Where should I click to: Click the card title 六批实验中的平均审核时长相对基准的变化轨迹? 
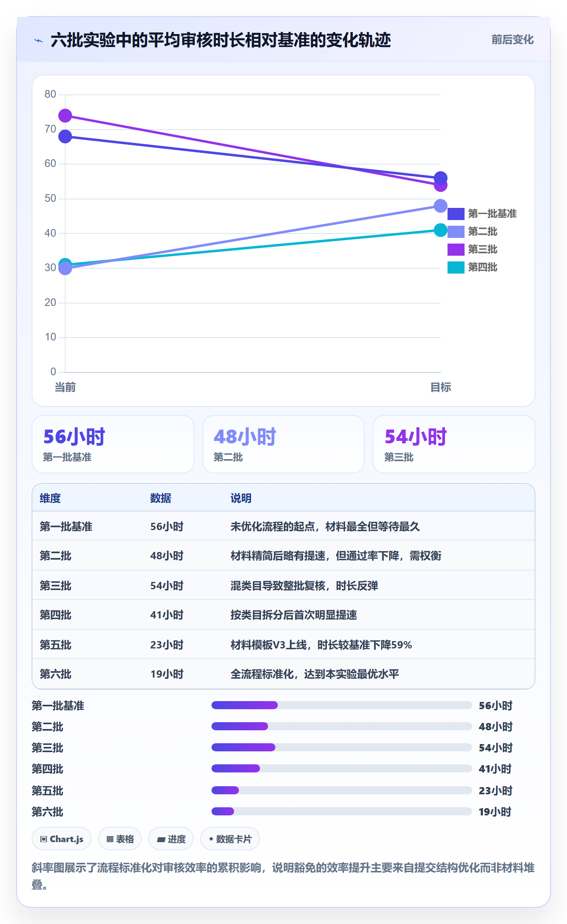pyautogui.click(x=221, y=40)
